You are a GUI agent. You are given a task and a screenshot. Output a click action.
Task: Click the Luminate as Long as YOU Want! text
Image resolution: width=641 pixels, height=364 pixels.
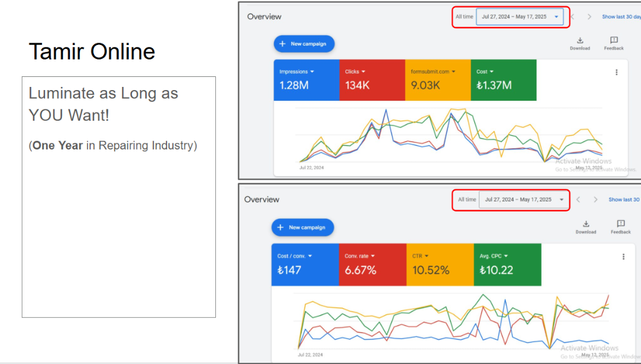tap(103, 104)
